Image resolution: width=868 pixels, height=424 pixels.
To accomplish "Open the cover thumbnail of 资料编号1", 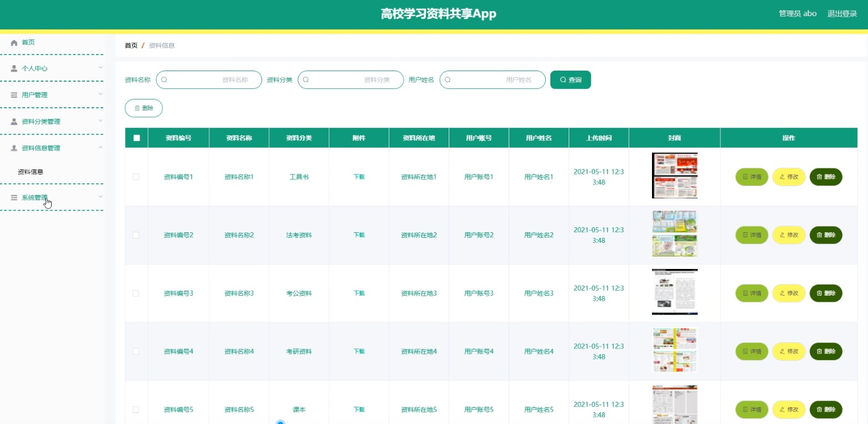I will click(x=674, y=176).
